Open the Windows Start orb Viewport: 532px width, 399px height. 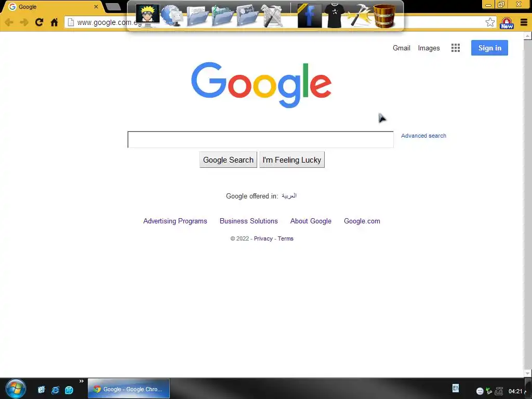click(x=16, y=389)
